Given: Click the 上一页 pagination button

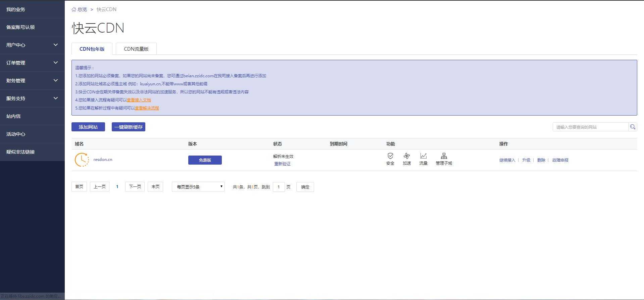Looking at the screenshot, I should tap(100, 187).
